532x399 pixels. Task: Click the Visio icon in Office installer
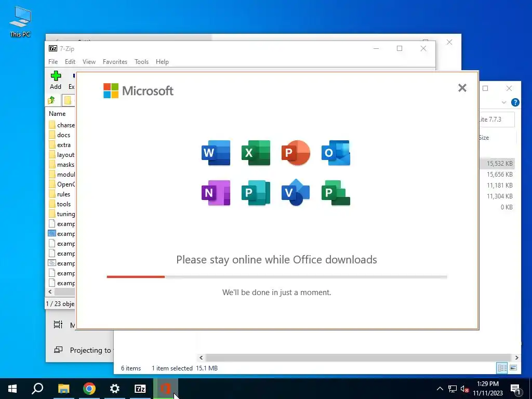pos(296,192)
